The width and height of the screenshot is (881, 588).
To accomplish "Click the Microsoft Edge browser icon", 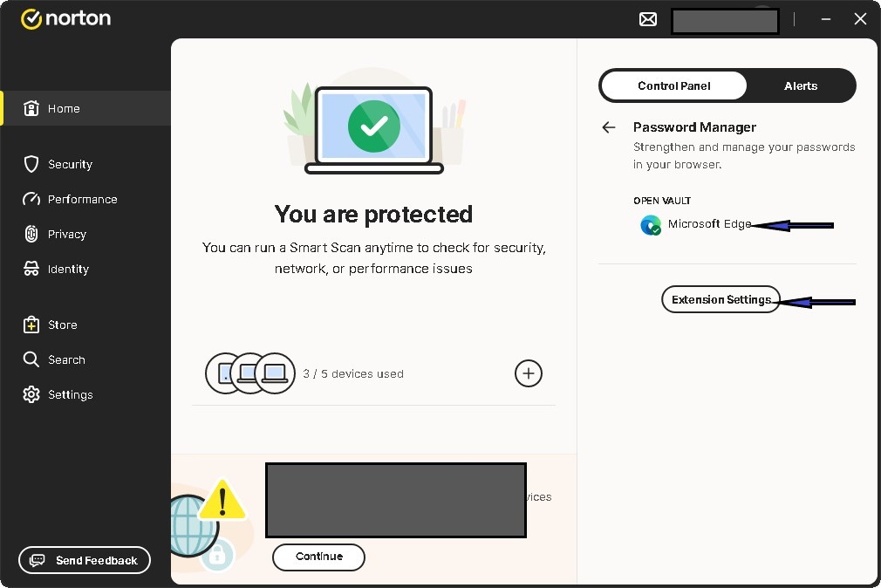I will pyautogui.click(x=651, y=225).
